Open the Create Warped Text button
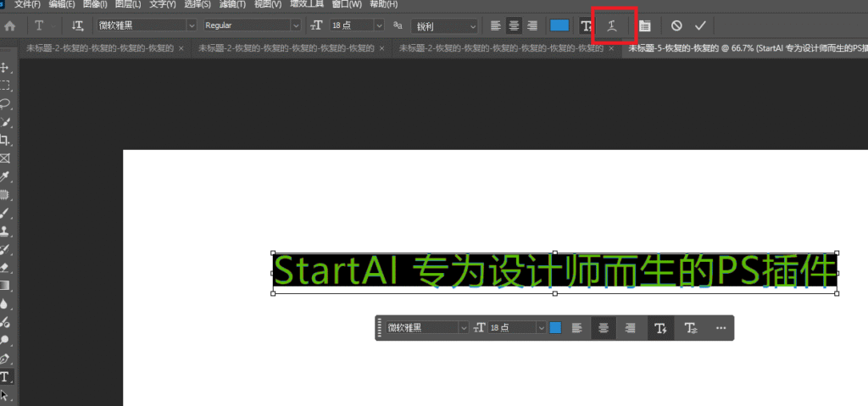The image size is (868, 406). 611,25
